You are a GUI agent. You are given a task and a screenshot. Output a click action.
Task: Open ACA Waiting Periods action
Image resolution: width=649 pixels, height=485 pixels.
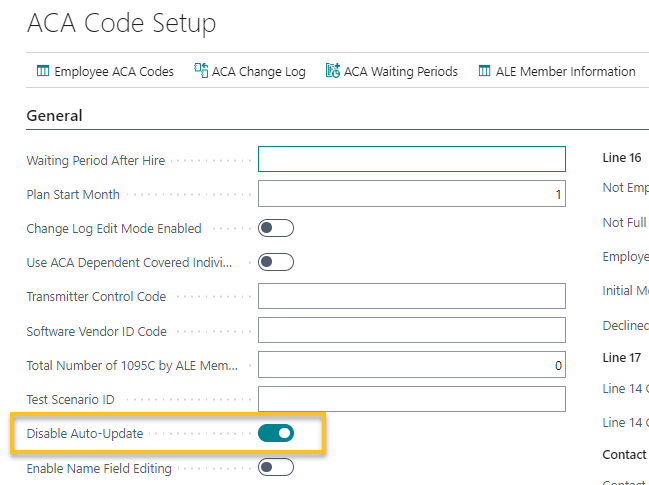coord(400,71)
